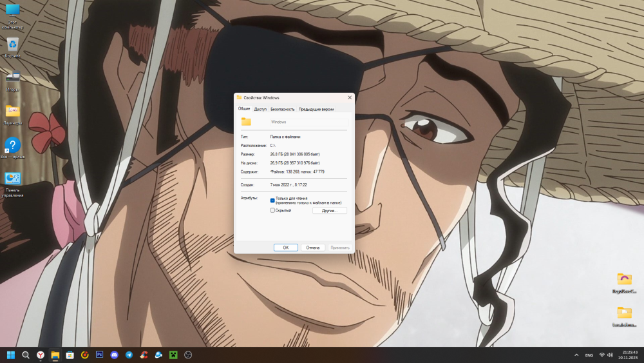Select the Игры desktop icon
Viewport: 644px width, 363px height.
coord(13,81)
